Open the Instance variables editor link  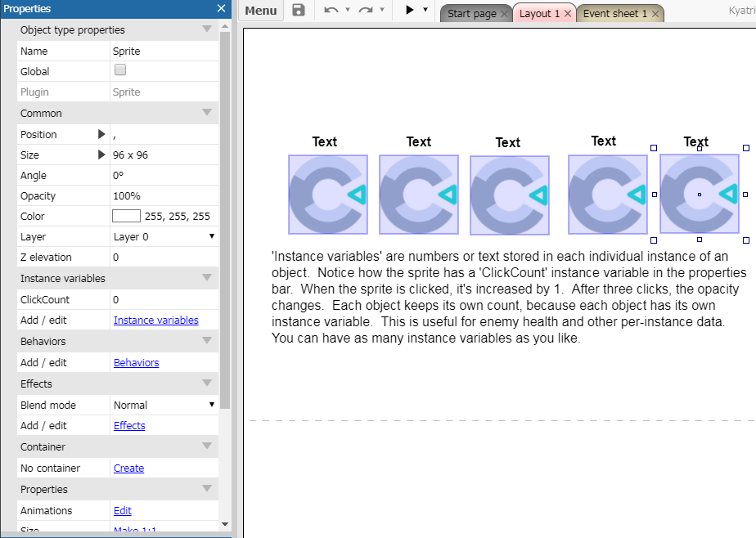(155, 320)
